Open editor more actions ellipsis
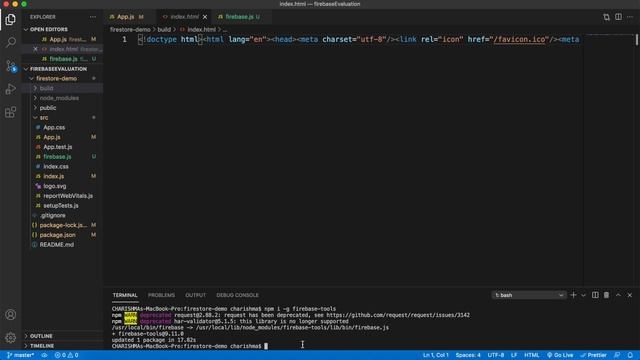The height and width of the screenshot is (360, 640). (x=630, y=17)
